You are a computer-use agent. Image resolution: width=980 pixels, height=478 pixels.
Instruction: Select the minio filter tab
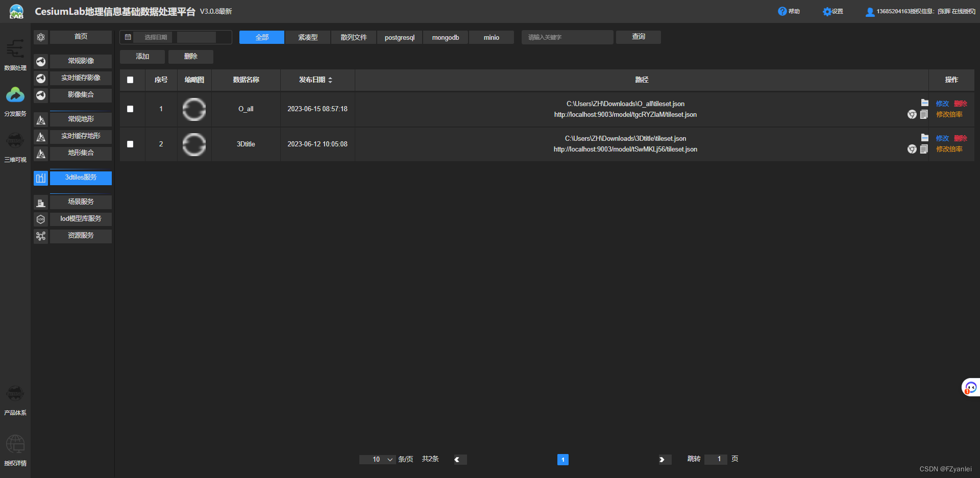(492, 37)
